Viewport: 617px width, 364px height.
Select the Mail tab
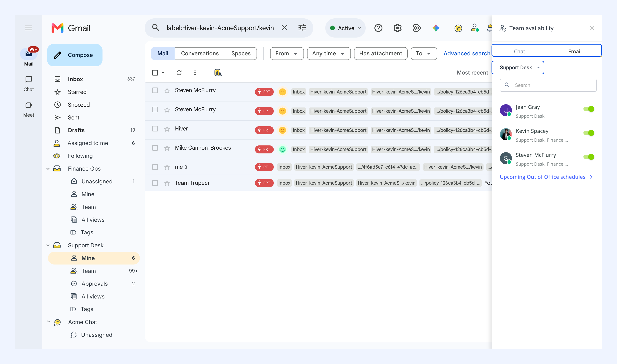coord(163,54)
